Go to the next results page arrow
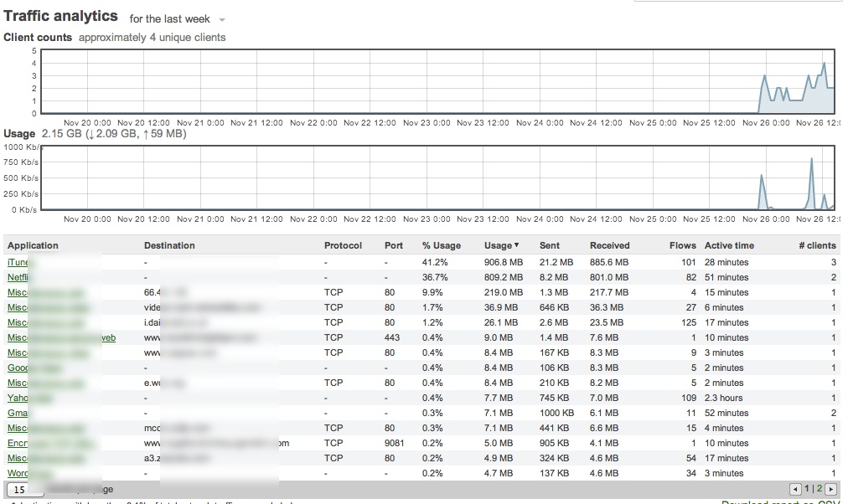Viewport: 848px width, 504px height. click(830, 489)
